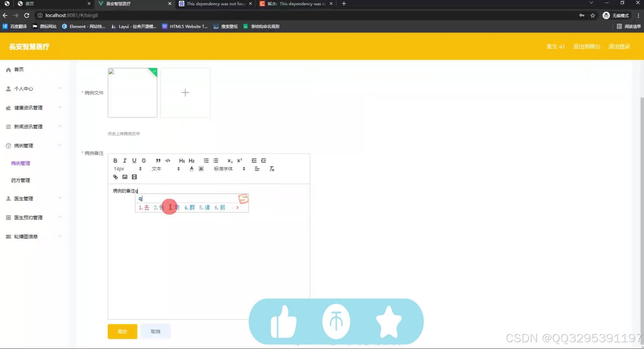Create a bulleted list
Viewport: 644px width, 349px height.
(216, 161)
